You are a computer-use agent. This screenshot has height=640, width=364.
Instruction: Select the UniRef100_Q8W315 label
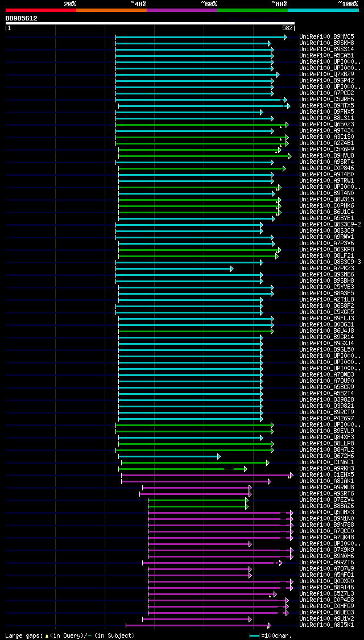pyautogui.click(x=326, y=200)
